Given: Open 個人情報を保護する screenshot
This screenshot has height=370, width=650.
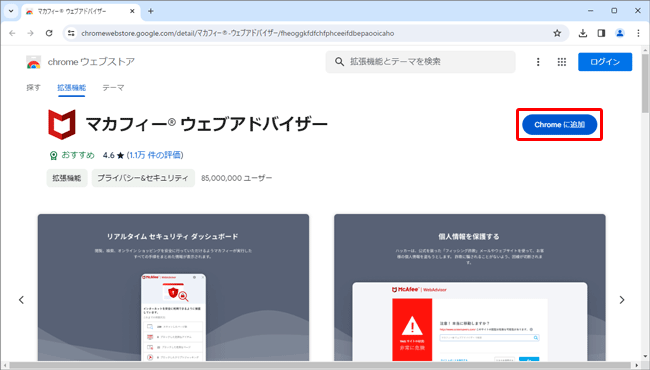Looking at the screenshot, I should point(470,287).
